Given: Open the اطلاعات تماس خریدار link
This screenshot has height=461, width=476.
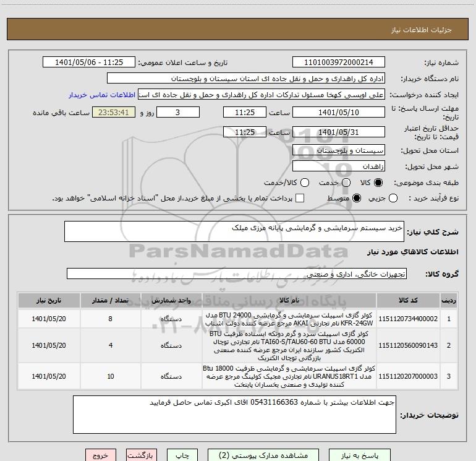Looking at the screenshot, I should pos(102,95).
